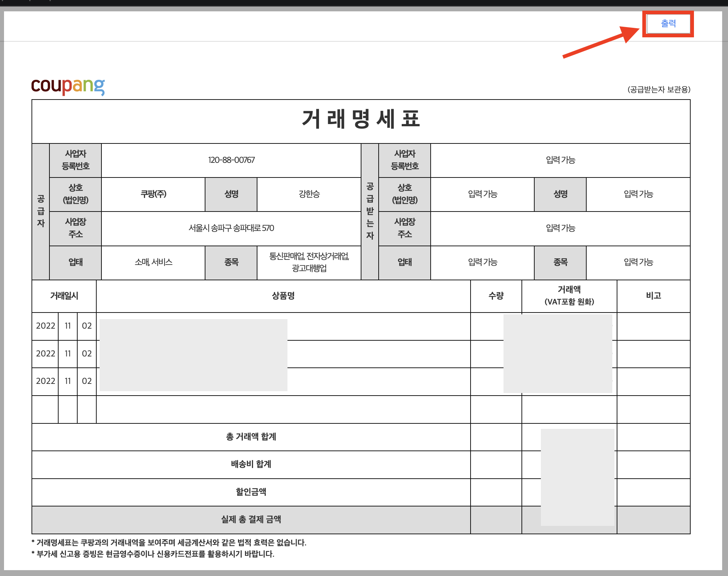Click the 상품명 column header
The width and height of the screenshot is (728, 576).
283,296
